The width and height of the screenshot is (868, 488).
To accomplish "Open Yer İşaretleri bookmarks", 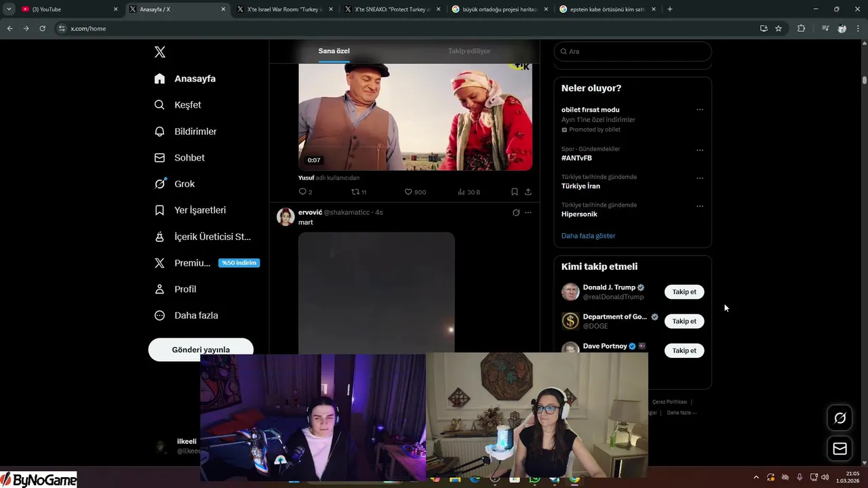I will tap(190, 210).
